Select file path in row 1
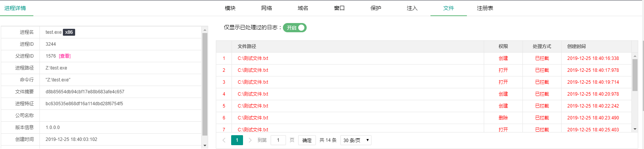Screen dimensions: 644x149 pyautogui.click(x=253, y=58)
